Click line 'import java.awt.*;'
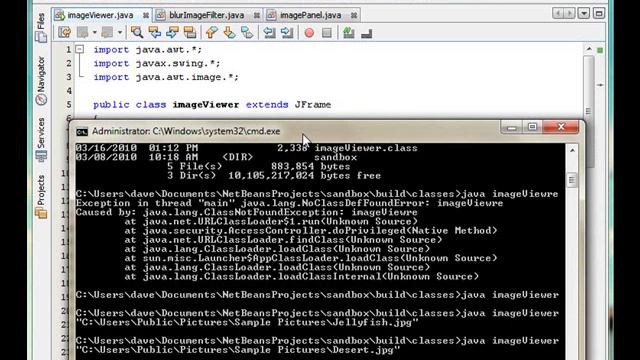 tap(147, 50)
